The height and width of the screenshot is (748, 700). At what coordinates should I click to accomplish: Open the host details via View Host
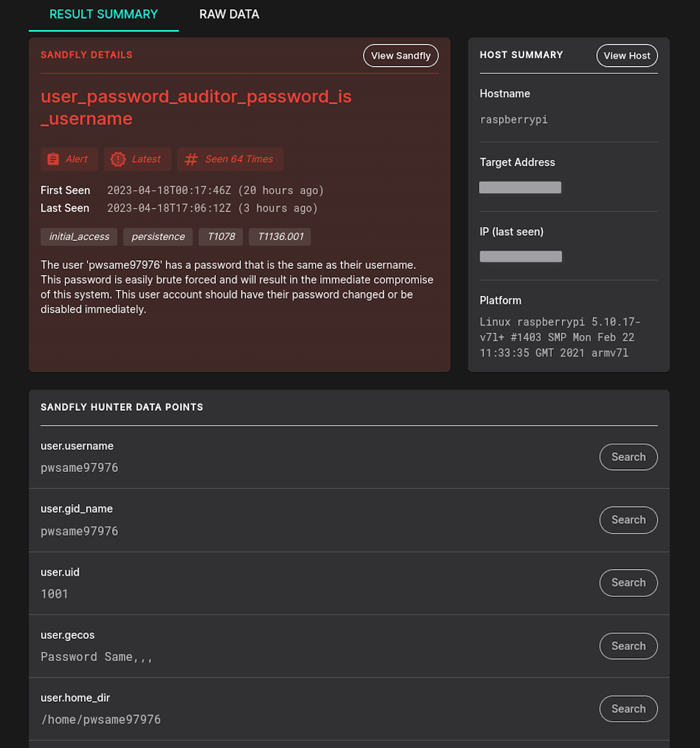pyautogui.click(x=626, y=55)
